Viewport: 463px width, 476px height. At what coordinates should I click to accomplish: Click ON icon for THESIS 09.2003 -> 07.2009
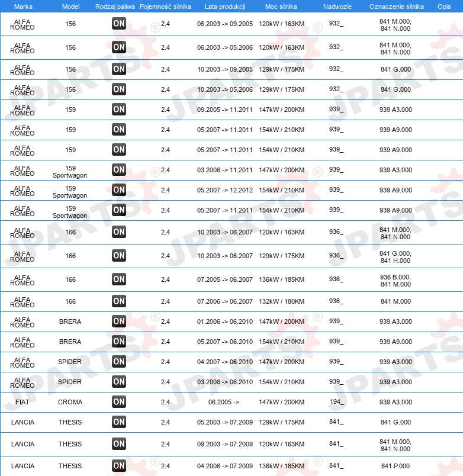(118, 444)
